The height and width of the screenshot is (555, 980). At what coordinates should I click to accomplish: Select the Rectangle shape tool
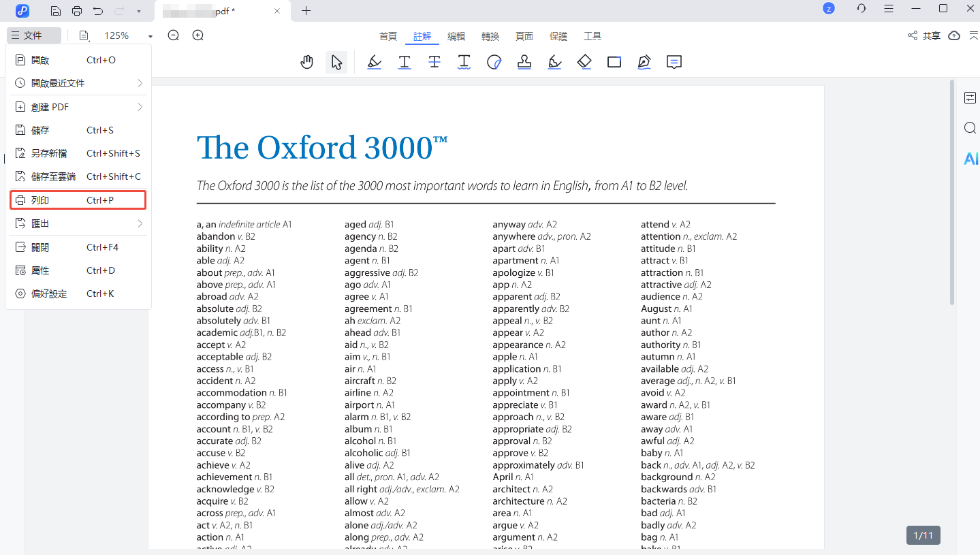pos(614,63)
